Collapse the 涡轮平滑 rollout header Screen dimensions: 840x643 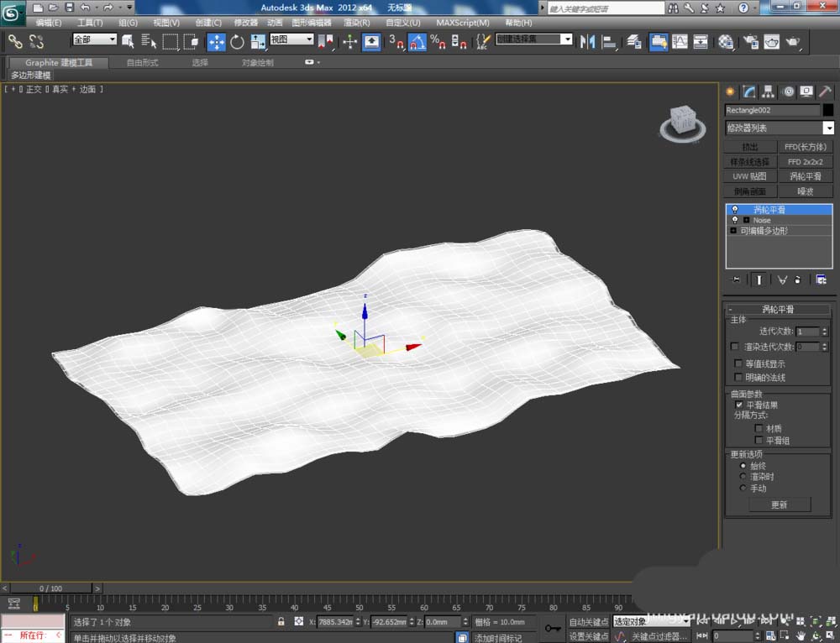777,310
